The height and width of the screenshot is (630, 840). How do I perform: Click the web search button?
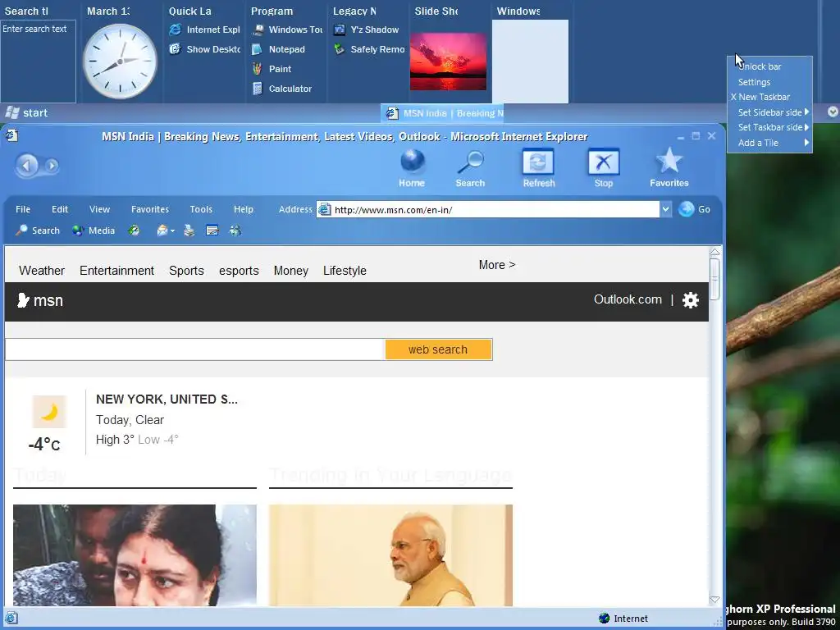pos(438,349)
